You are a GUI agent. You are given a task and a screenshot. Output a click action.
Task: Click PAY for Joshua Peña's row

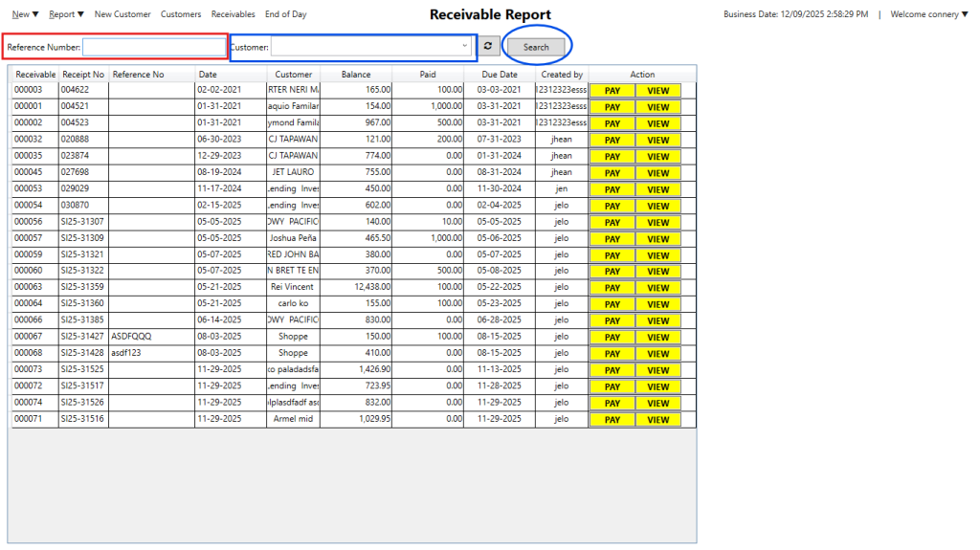coord(612,239)
